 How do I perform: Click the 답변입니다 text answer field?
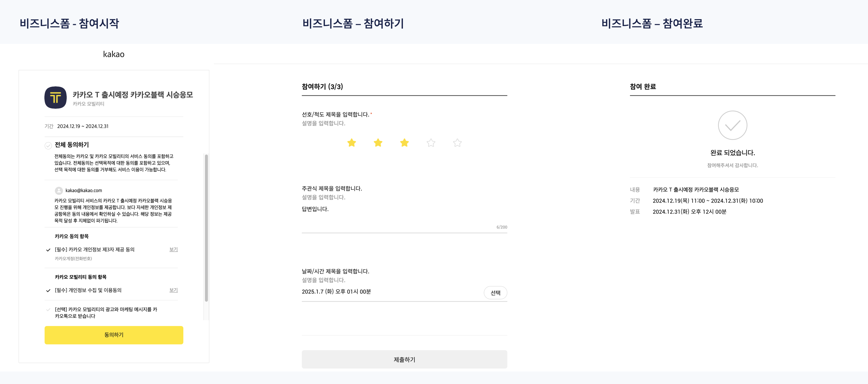pyautogui.click(x=404, y=215)
